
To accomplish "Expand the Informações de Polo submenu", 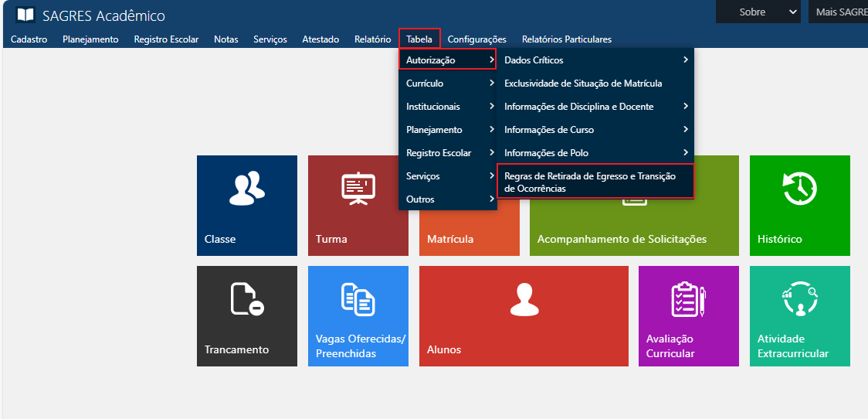I will 595,153.
